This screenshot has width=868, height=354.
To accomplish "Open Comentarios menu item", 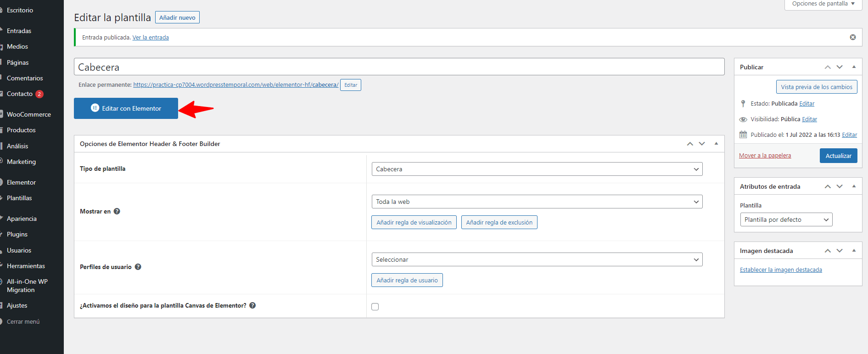I will pyautogui.click(x=25, y=78).
